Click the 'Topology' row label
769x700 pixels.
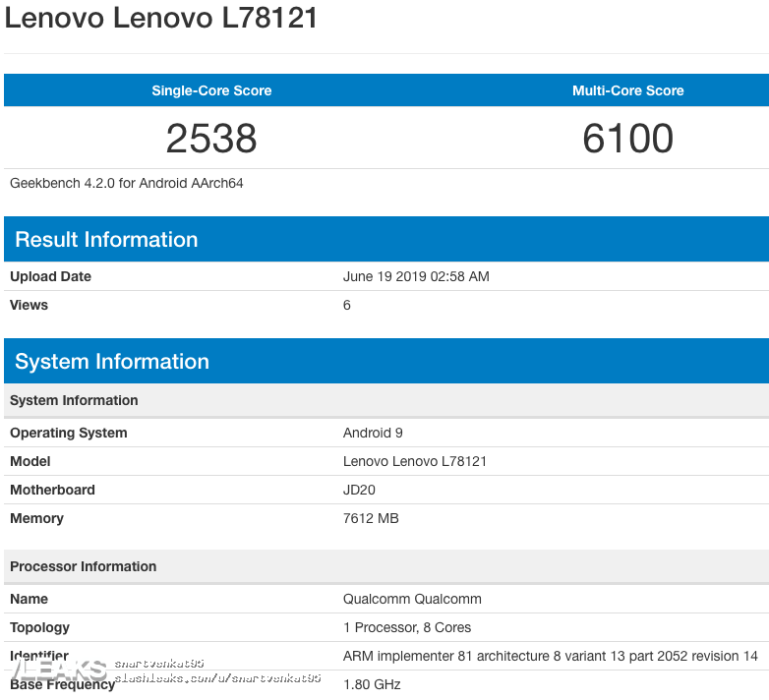39,627
